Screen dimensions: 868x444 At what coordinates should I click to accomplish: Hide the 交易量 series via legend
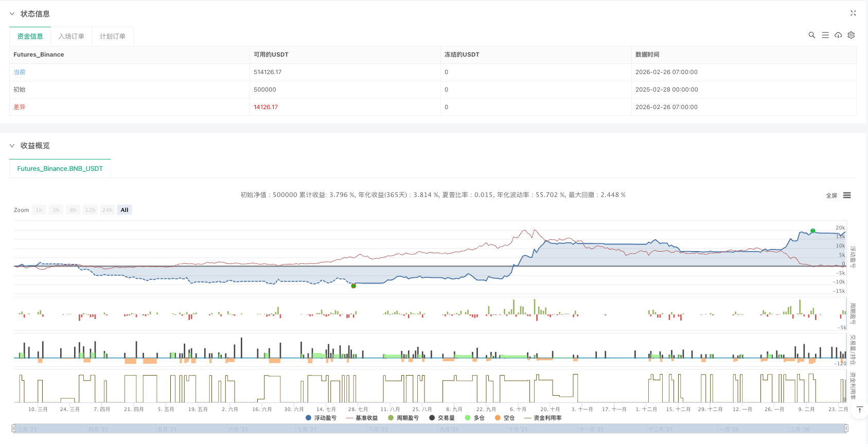pyautogui.click(x=442, y=418)
